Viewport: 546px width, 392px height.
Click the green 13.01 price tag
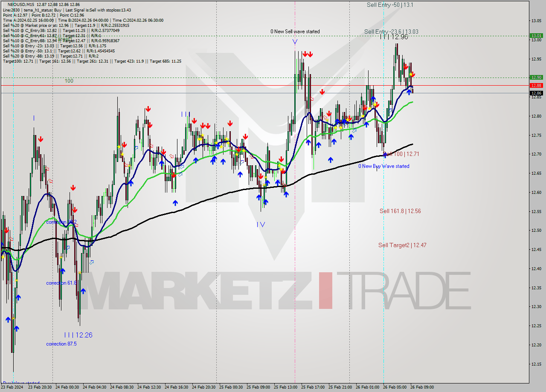[536, 35]
